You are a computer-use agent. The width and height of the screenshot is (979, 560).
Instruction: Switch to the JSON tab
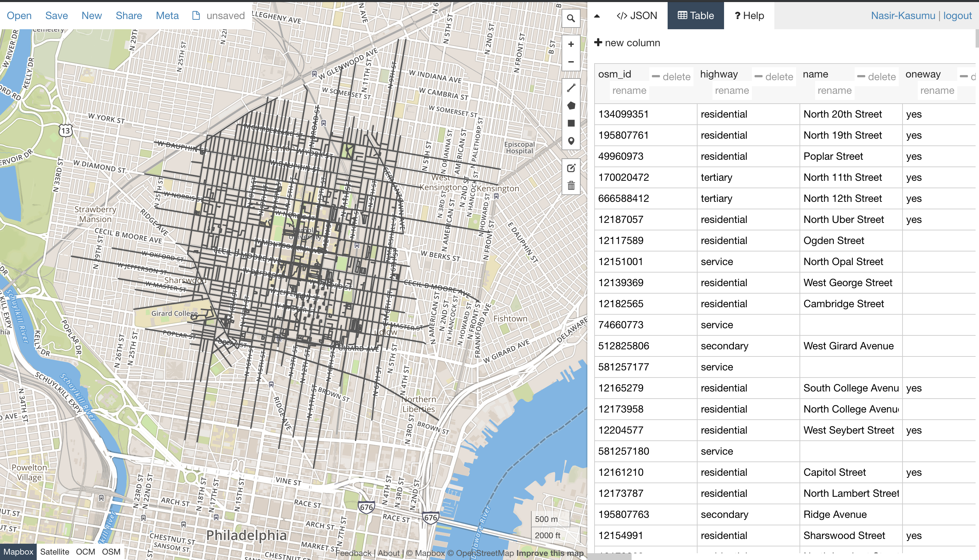(x=637, y=15)
